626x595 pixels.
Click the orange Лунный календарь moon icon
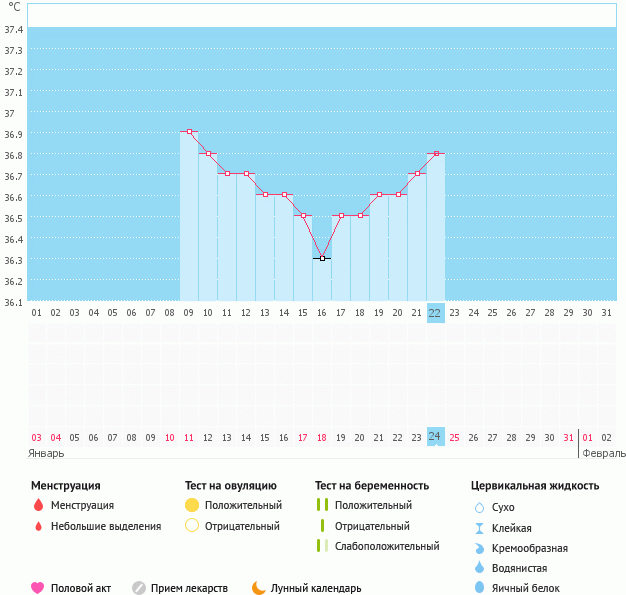[x=259, y=588]
